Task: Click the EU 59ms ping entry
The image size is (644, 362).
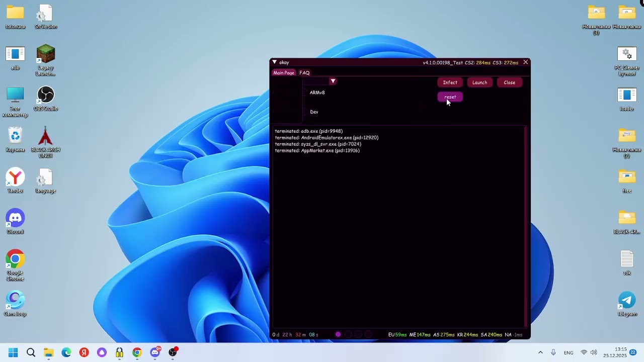Action: (397, 335)
